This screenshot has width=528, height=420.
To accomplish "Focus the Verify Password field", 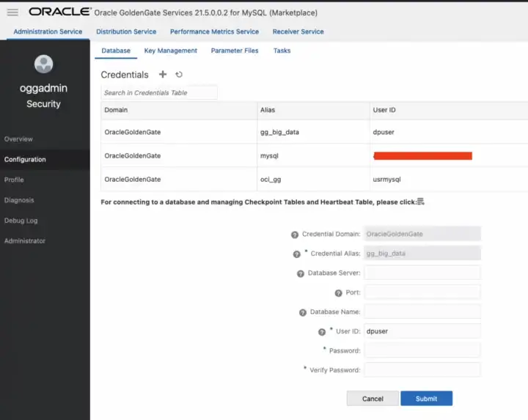I will (x=422, y=370).
